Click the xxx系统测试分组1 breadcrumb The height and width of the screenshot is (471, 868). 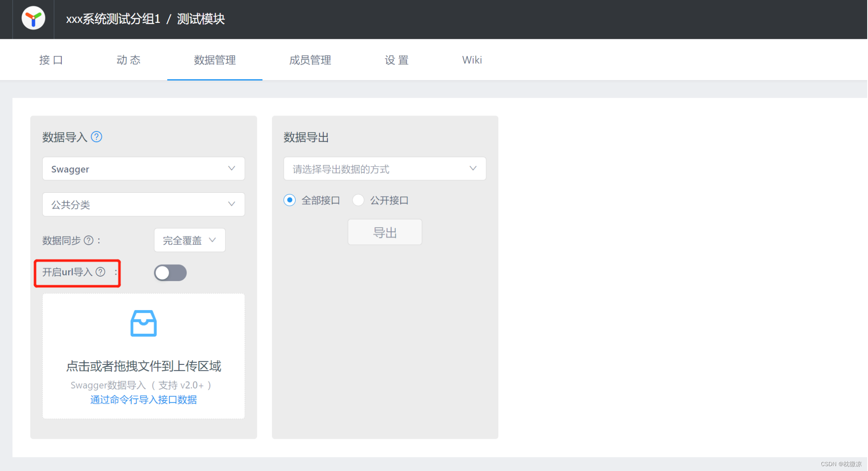click(x=113, y=19)
